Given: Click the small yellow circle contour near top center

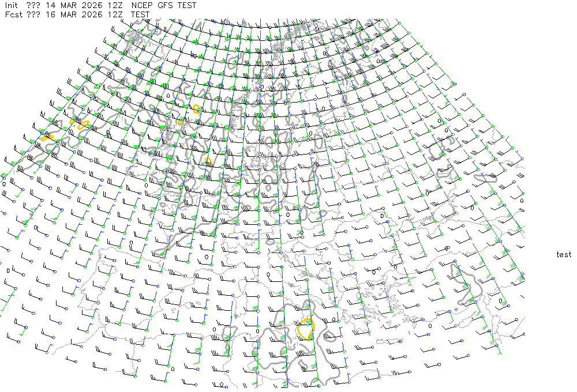Looking at the screenshot, I should click(x=197, y=108).
